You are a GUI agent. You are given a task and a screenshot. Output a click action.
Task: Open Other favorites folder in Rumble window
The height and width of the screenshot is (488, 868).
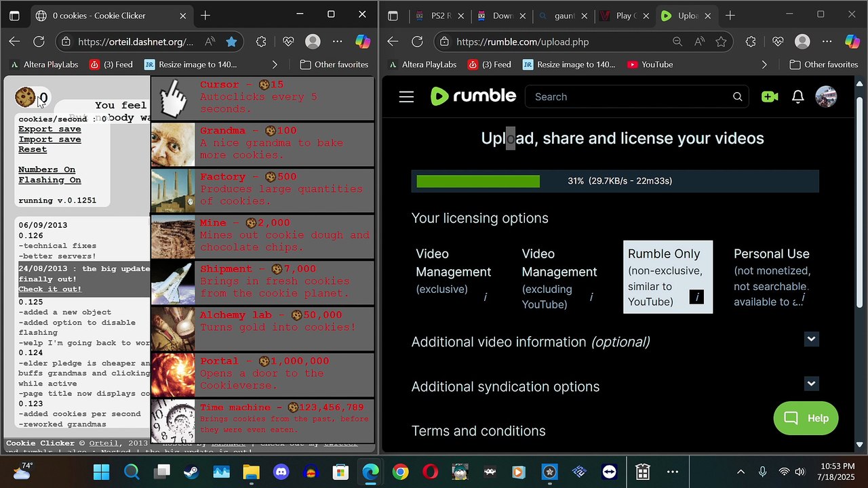point(824,64)
